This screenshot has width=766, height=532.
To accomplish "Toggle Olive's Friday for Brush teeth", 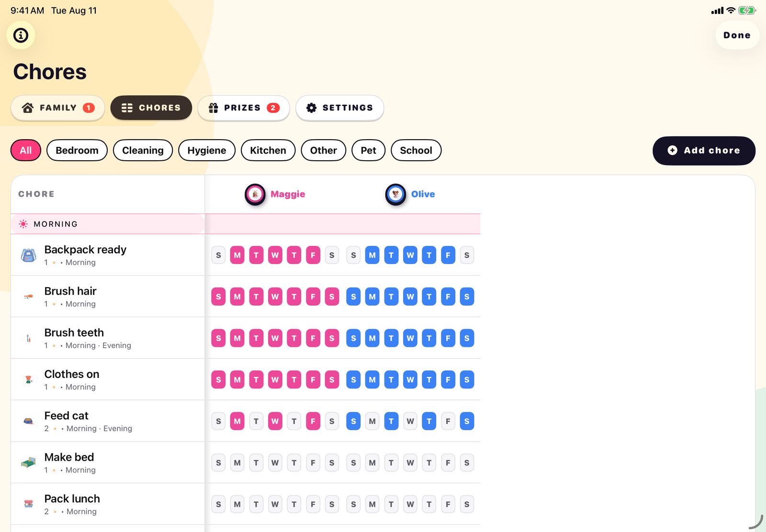I will [x=448, y=338].
